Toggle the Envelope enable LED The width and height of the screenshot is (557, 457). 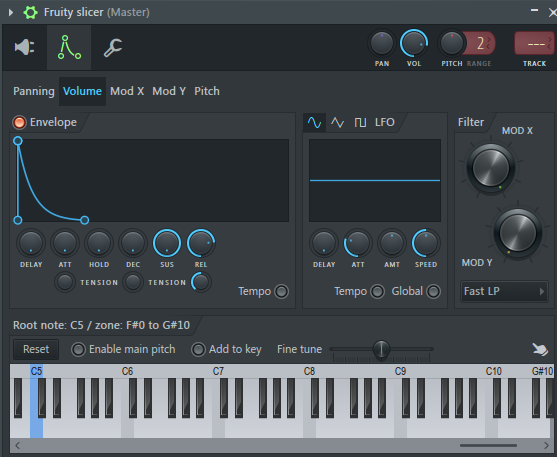19,122
